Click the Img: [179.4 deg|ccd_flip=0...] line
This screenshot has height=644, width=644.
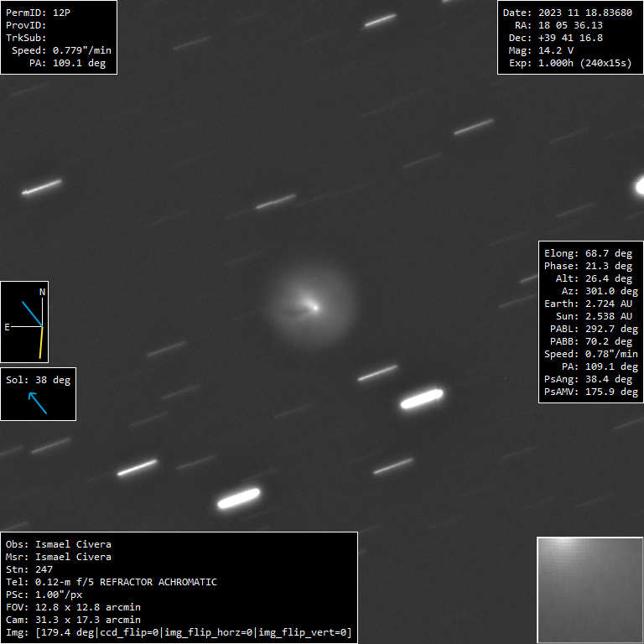(179, 632)
